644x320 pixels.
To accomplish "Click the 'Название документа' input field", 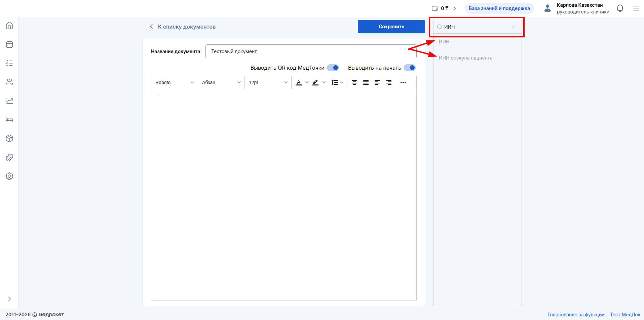I will tap(309, 51).
